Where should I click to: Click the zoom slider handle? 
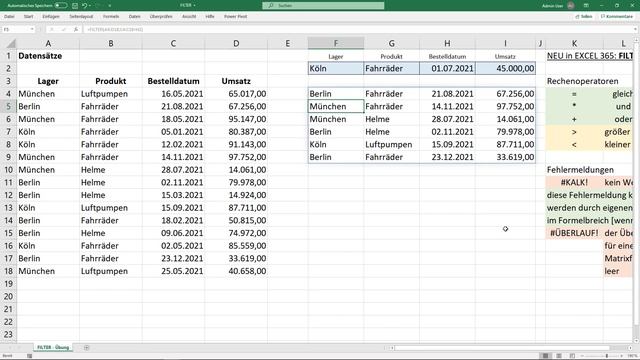(607, 356)
